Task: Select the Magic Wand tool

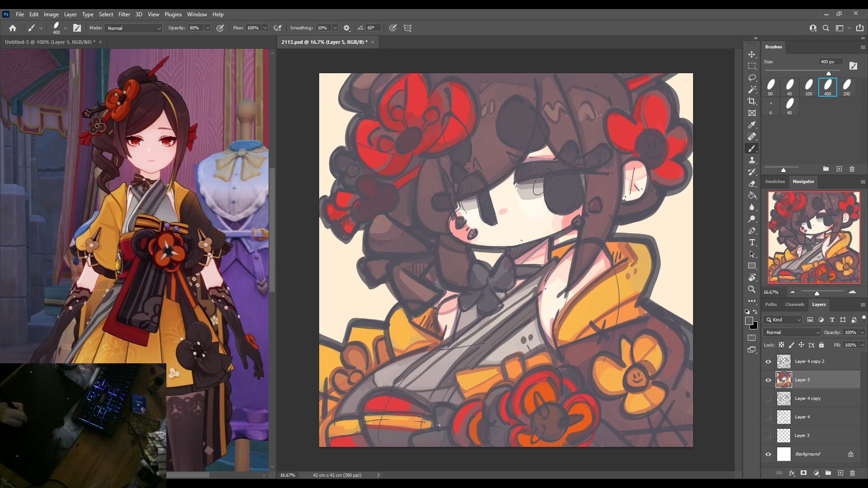Action: click(x=752, y=89)
